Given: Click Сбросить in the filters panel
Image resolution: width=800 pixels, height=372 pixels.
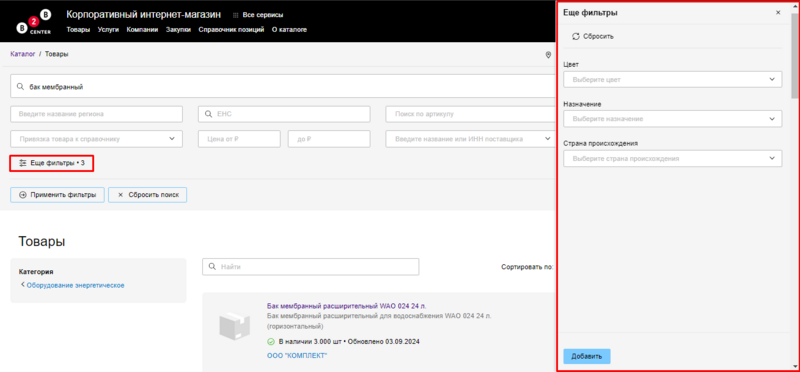Looking at the screenshot, I should [593, 37].
